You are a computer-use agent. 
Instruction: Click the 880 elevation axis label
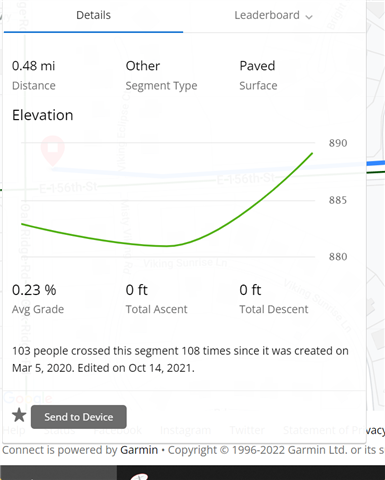click(338, 257)
